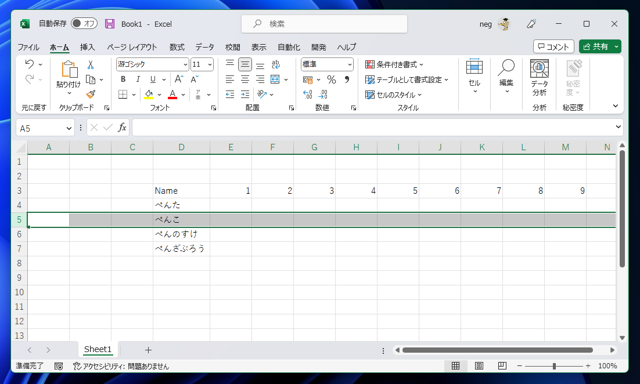
Task: Select the cell containing ぺんのすけ
Action: pyautogui.click(x=182, y=234)
